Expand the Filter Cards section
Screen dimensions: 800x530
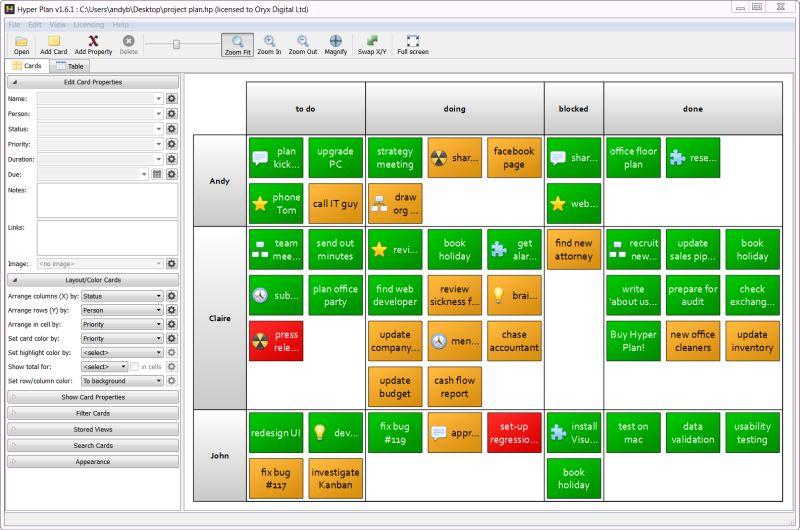(x=93, y=413)
